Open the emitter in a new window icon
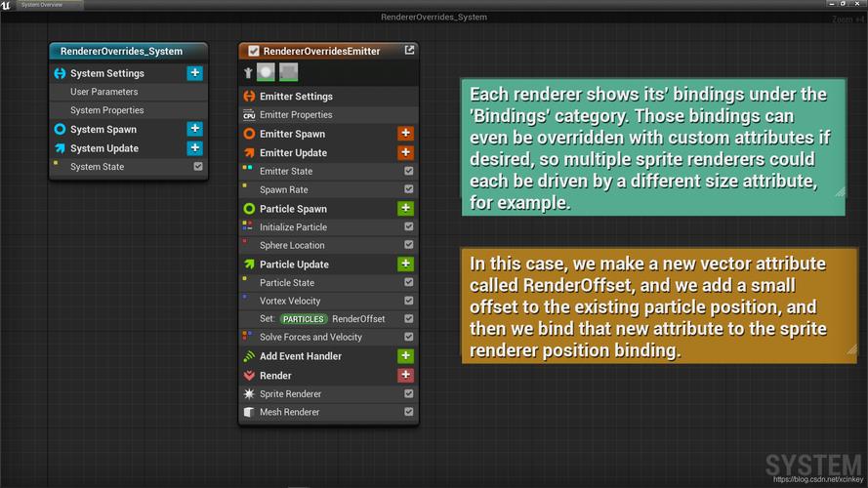Image resolution: width=868 pixels, height=488 pixels. [x=409, y=51]
